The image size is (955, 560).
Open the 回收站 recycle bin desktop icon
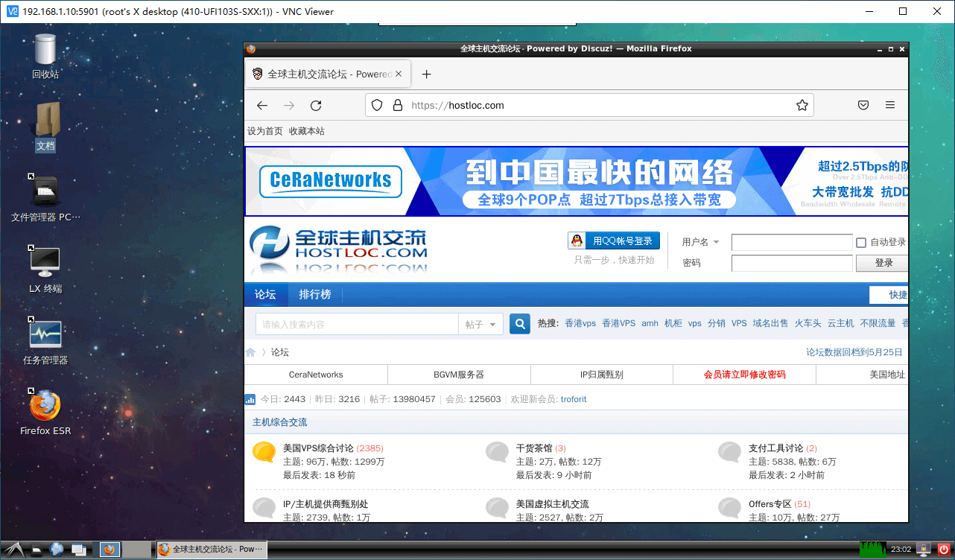[x=45, y=49]
